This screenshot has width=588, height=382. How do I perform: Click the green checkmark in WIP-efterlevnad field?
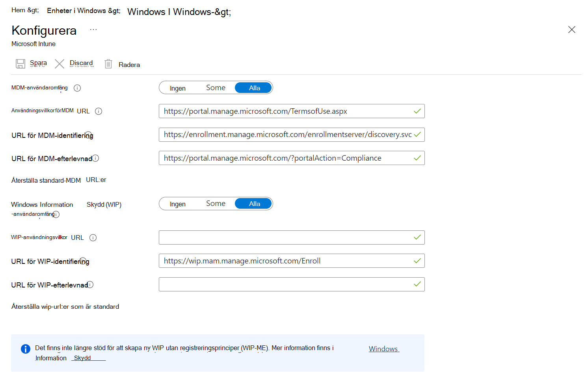417,284
